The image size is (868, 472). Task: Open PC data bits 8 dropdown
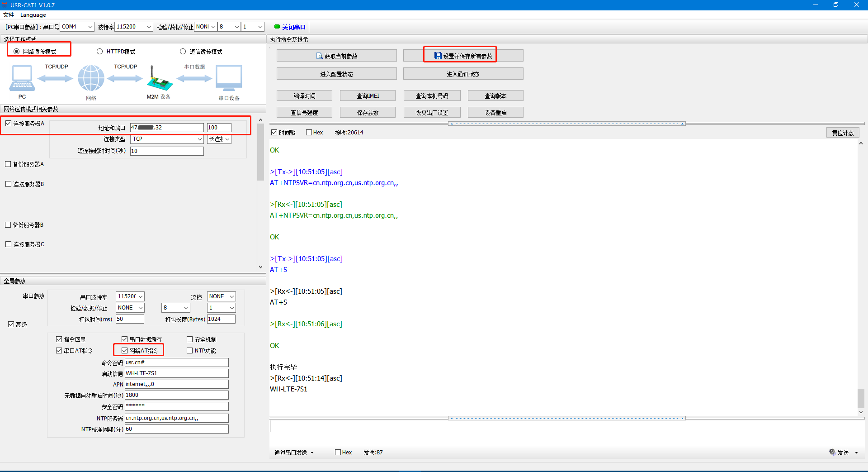pos(229,27)
